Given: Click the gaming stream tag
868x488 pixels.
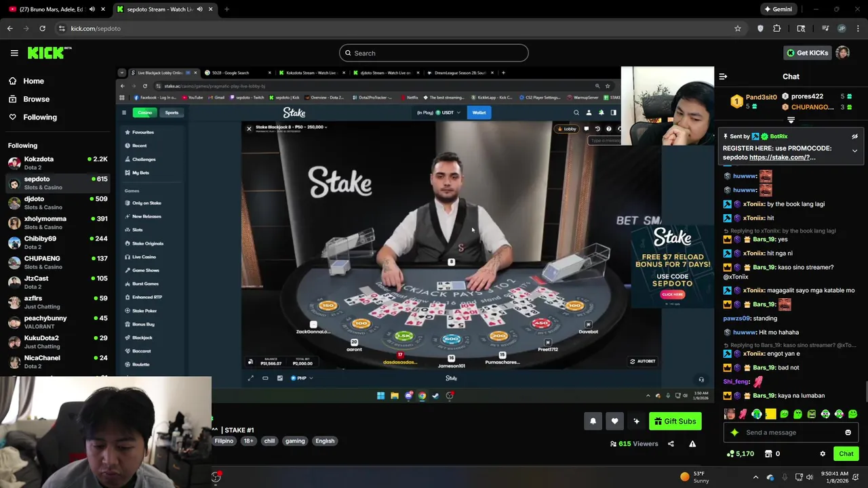Looking at the screenshot, I should tap(295, 441).
